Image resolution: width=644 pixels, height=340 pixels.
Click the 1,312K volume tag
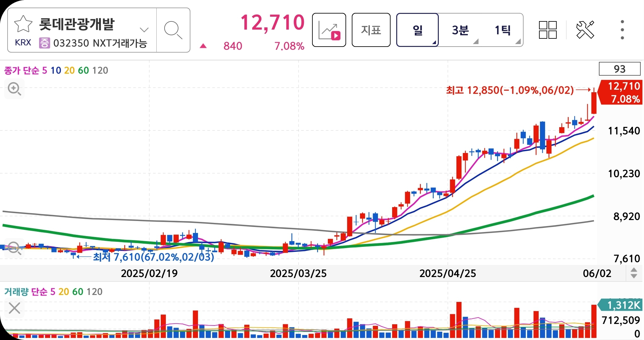point(620,305)
